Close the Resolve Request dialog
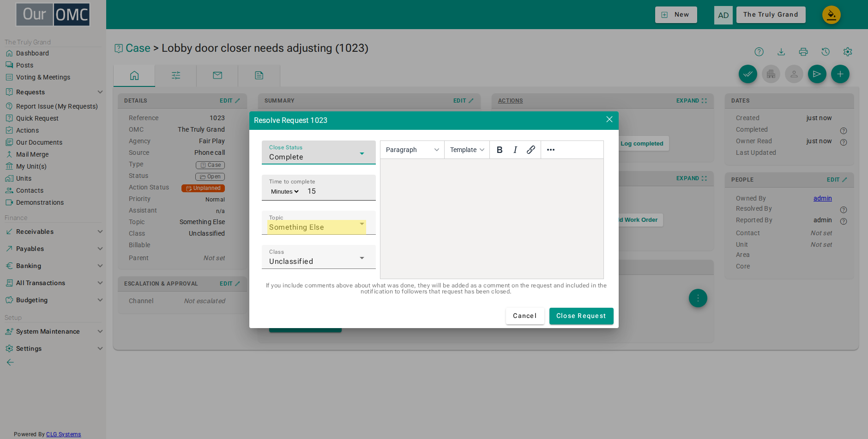Screen dimensions: 868x439 [609, 120]
